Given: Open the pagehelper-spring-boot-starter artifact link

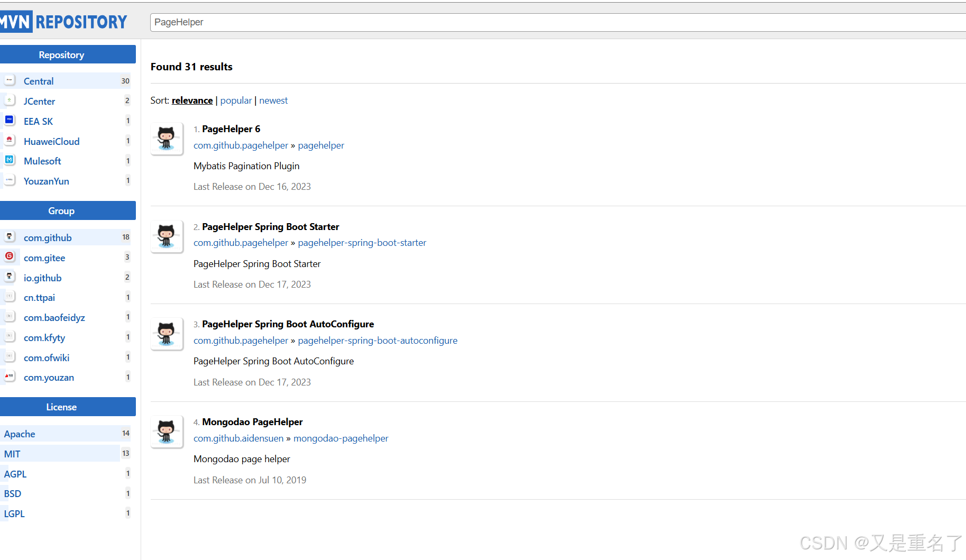Looking at the screenshot, I should [362, 243].
